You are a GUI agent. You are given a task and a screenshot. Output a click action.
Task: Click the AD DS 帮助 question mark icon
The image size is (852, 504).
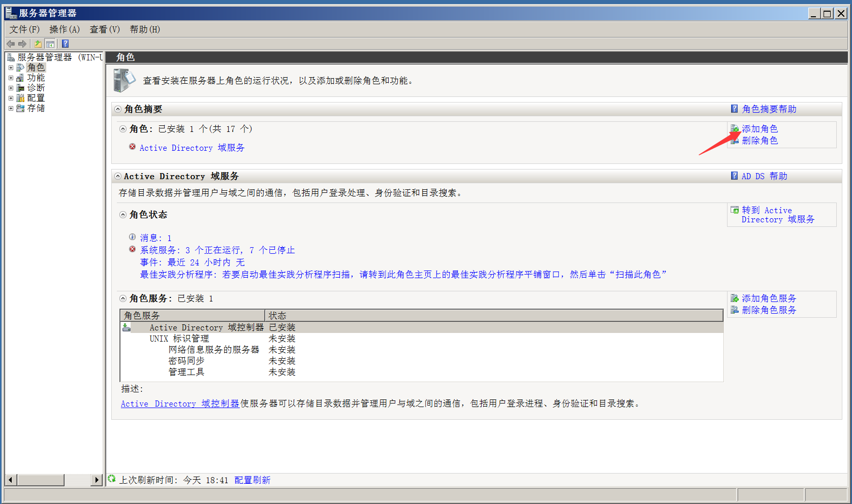(734, 176)
